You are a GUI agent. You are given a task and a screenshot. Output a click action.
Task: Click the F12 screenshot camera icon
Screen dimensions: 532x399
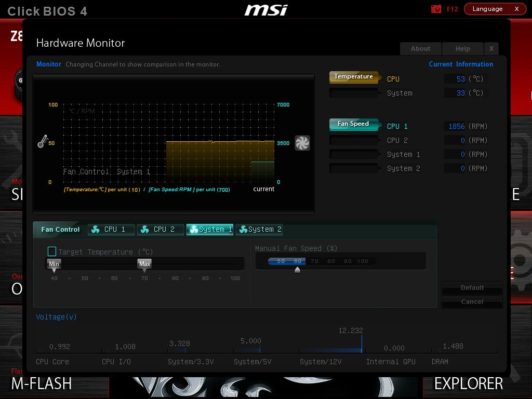click(436, 9)
